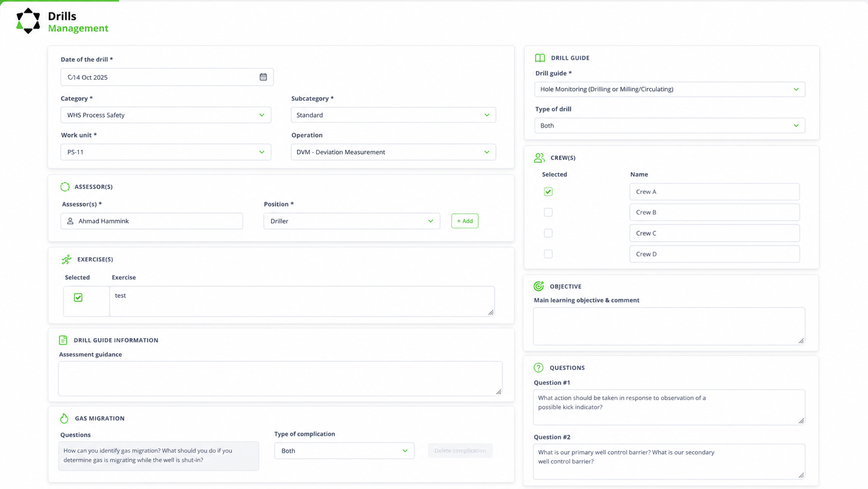Screen dimensions: 868x489
Task: Click the 'Management' header text
Action: pos(78,28)
